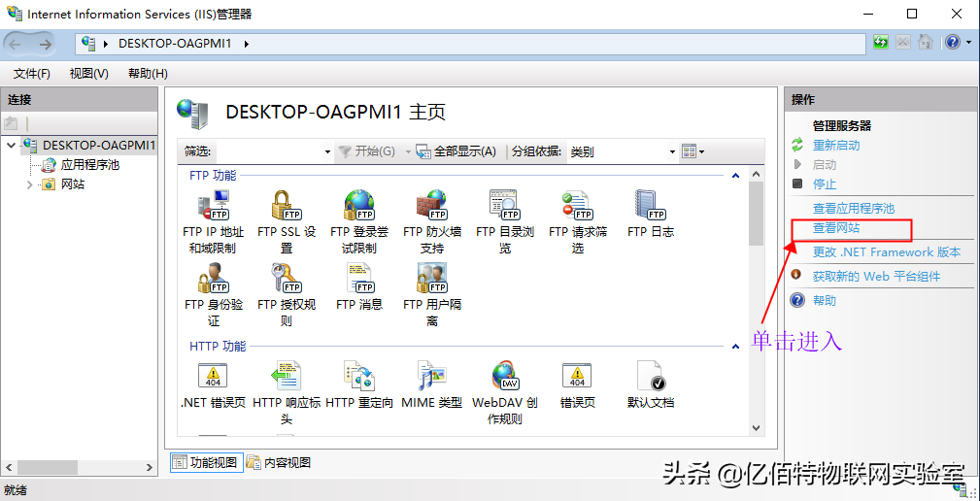This screenshot has width=980, height=501.
Task: Click the 查看网站 link
Action: [x=836, y=228]
